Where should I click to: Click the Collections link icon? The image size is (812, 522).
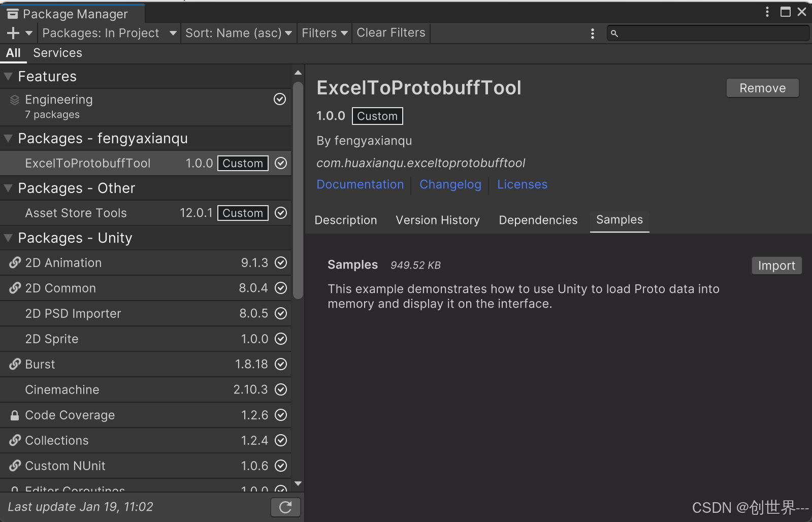[15, 440]
